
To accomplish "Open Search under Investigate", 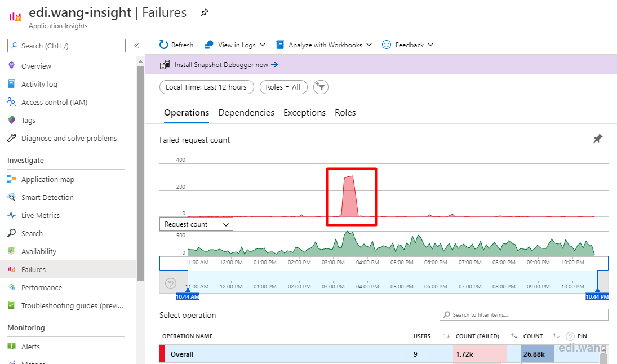I will (32, 234).
